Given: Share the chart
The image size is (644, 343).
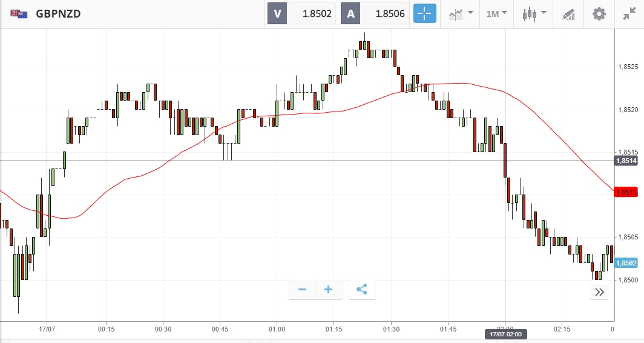Looking at the screenshot, I should click(361, 290).
